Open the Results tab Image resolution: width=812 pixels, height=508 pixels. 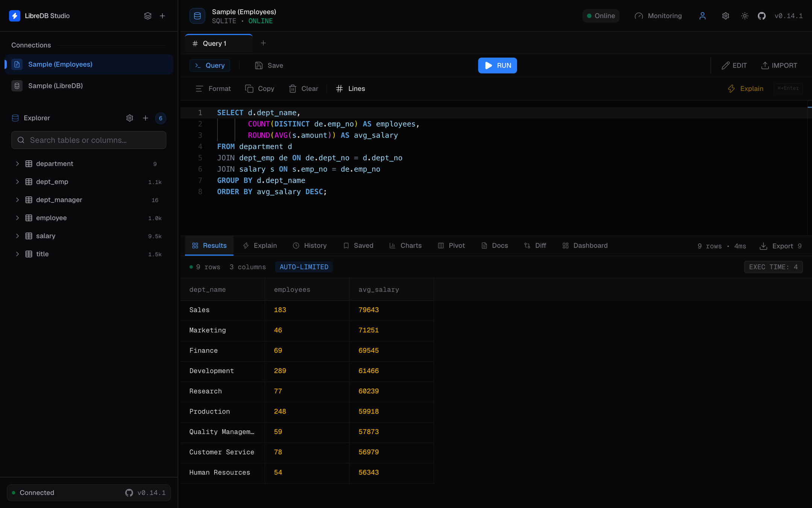(x=209, y=246)
